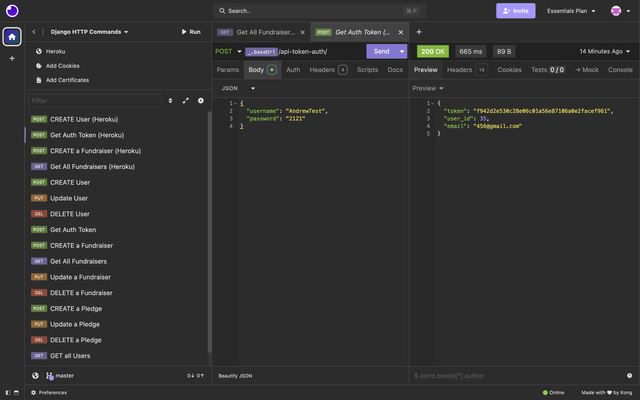Click Beautify JSON
The height and width of the screenshot is (400, 640).
point(235,376)
